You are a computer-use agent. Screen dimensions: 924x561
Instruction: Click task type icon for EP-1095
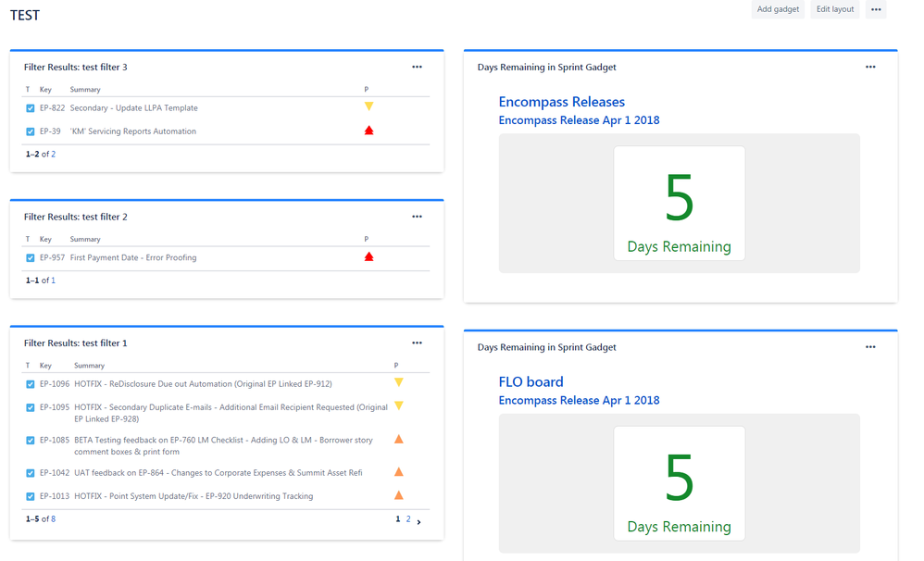pyautogui.click(x=30, y=407)
